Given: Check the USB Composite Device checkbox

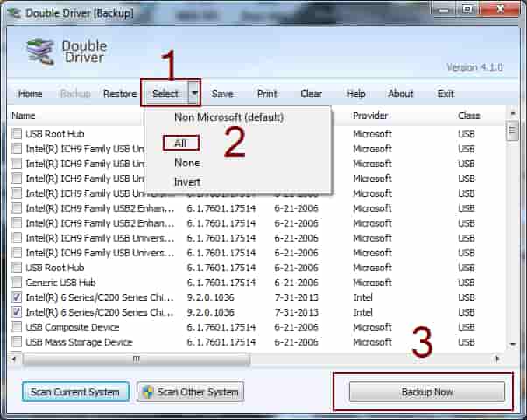Looking at the screenshot, I should [x=16, y=327].
